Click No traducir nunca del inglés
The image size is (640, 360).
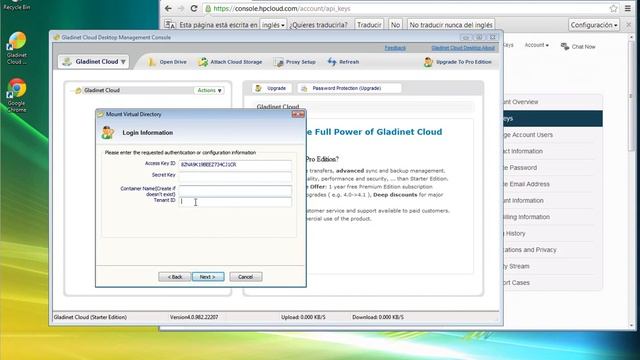tap(451, 25)
